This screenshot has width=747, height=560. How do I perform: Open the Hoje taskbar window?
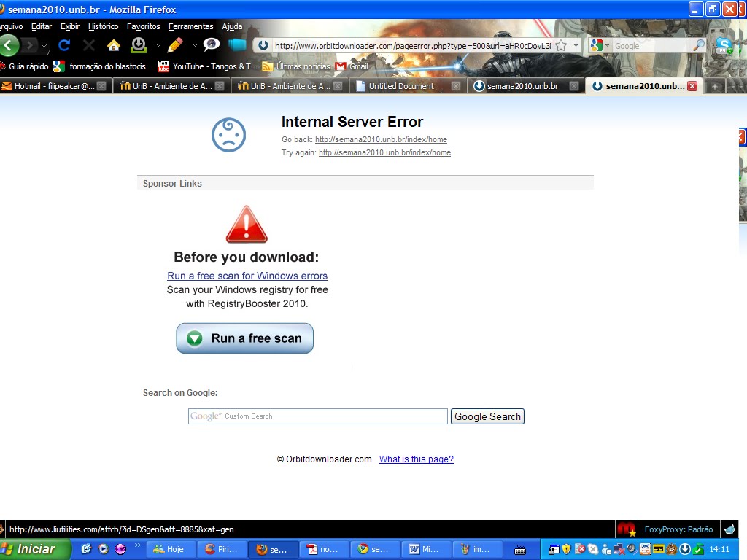click(171, 549)
